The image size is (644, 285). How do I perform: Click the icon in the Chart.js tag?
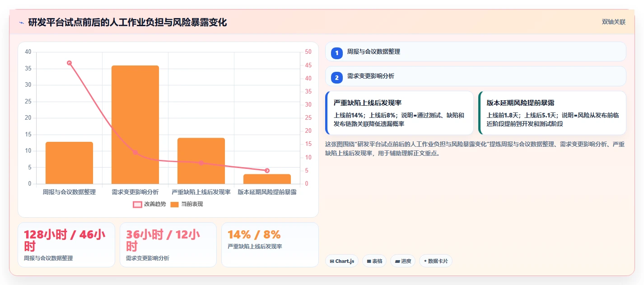point(332,261)
